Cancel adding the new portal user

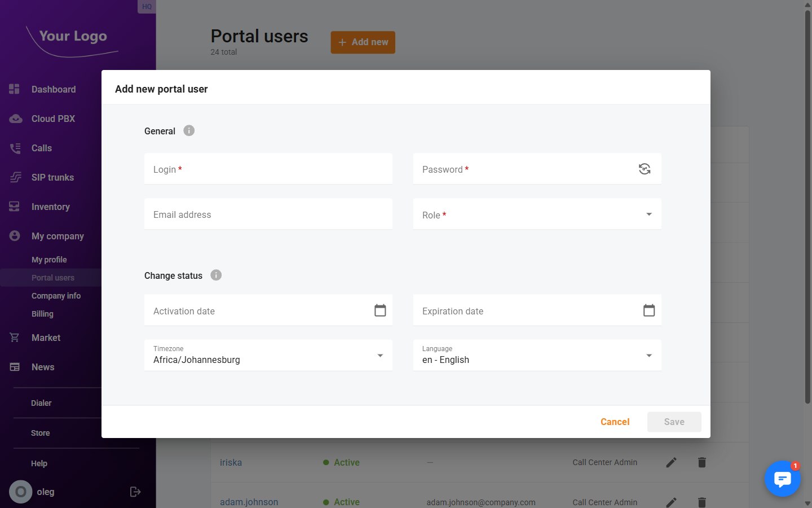[x=615, y=422]
